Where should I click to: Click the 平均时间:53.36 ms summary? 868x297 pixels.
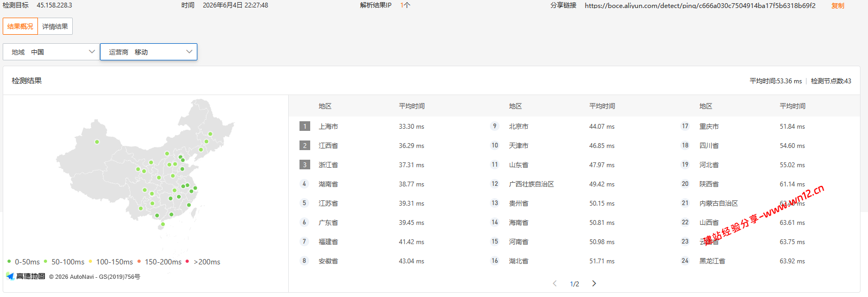coord(775,81)
